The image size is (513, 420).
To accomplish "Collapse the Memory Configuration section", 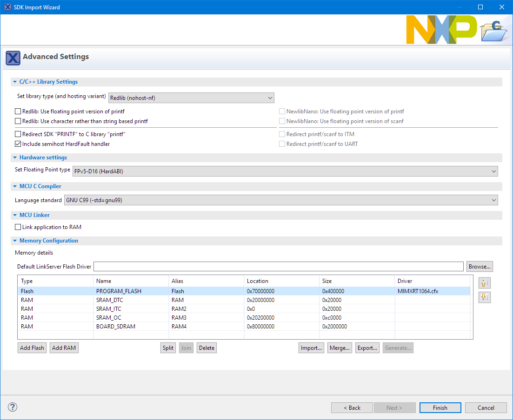I will [x=15, y=241].
